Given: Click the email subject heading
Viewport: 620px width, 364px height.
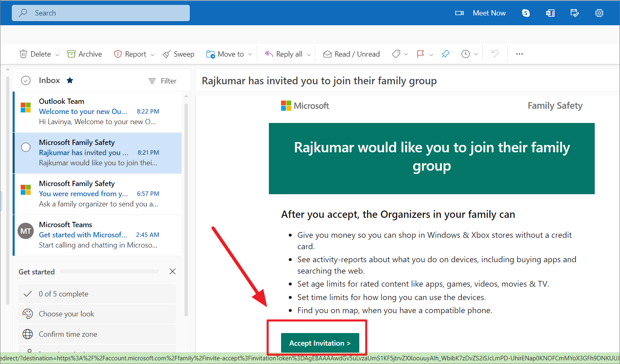Looking at the screenshot, I should 319,81.
